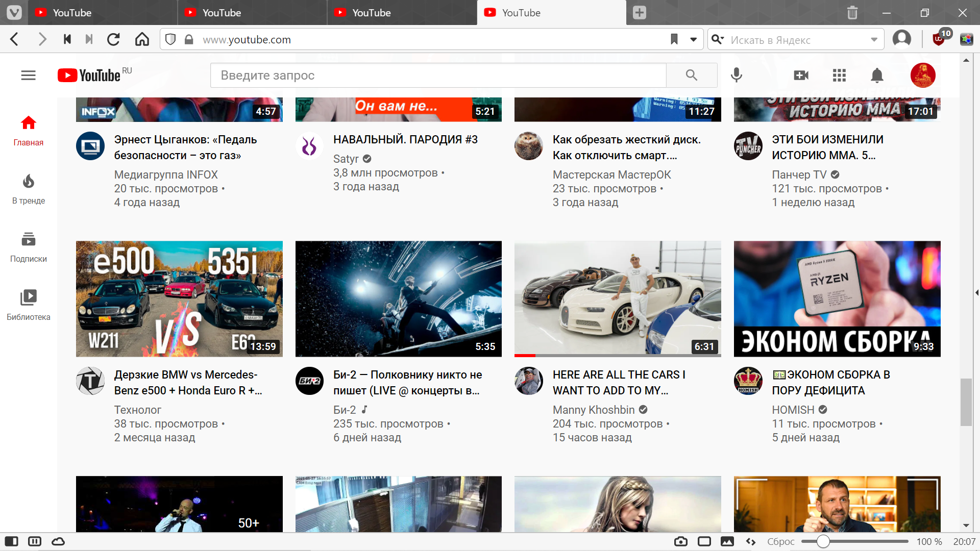Screen dimensions: 980x551
Task: Open the Manny Khoshbin channel link
Action: pos(593,410)
